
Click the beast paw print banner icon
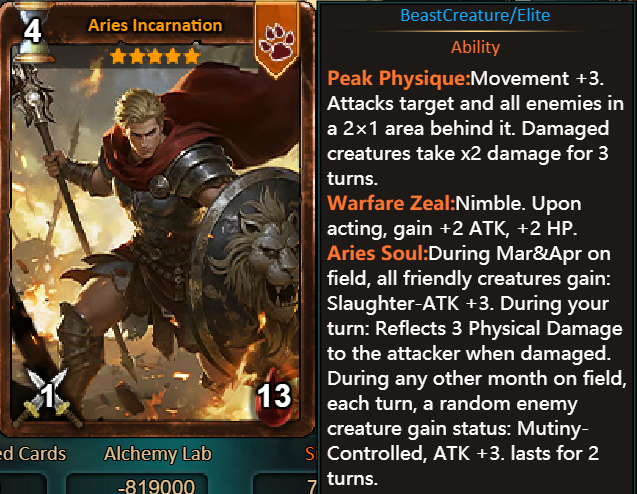click(x=277, y=41)
